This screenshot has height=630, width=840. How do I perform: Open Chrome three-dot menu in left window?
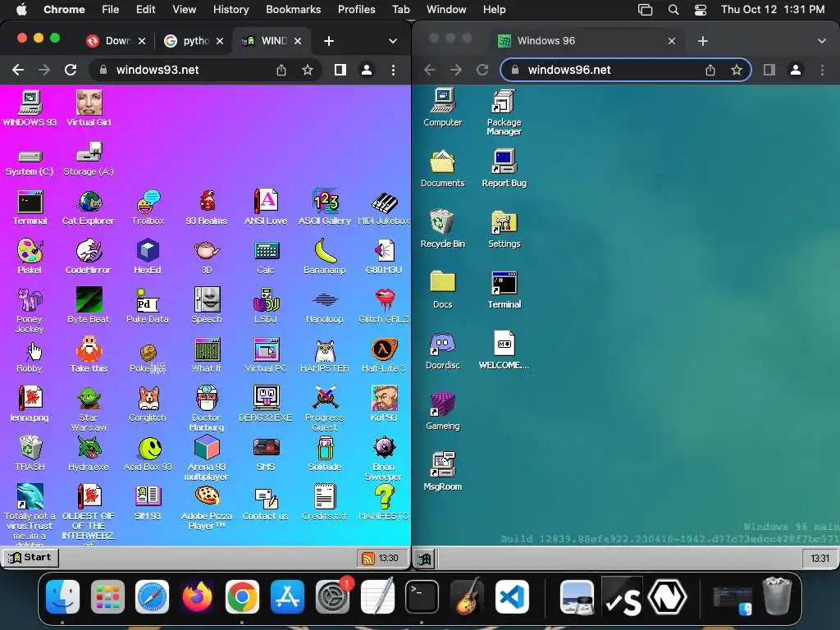pos(393,70)
